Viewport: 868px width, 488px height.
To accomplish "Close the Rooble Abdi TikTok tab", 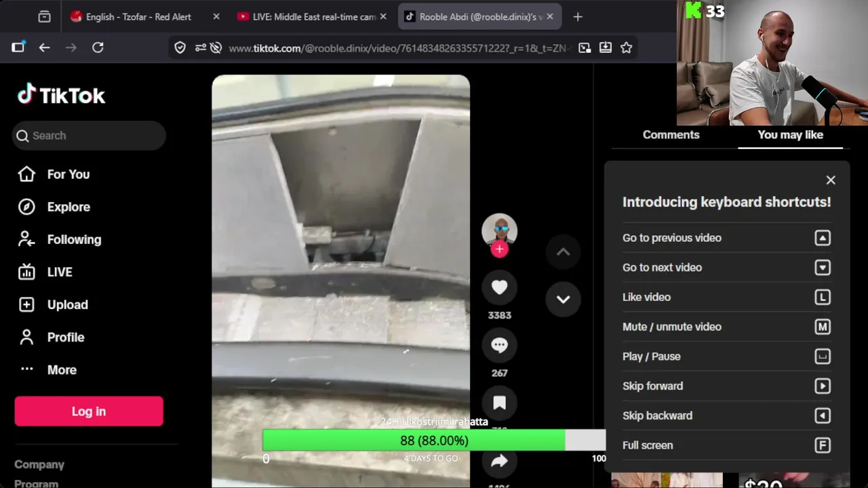I will (x=550, y=17).
